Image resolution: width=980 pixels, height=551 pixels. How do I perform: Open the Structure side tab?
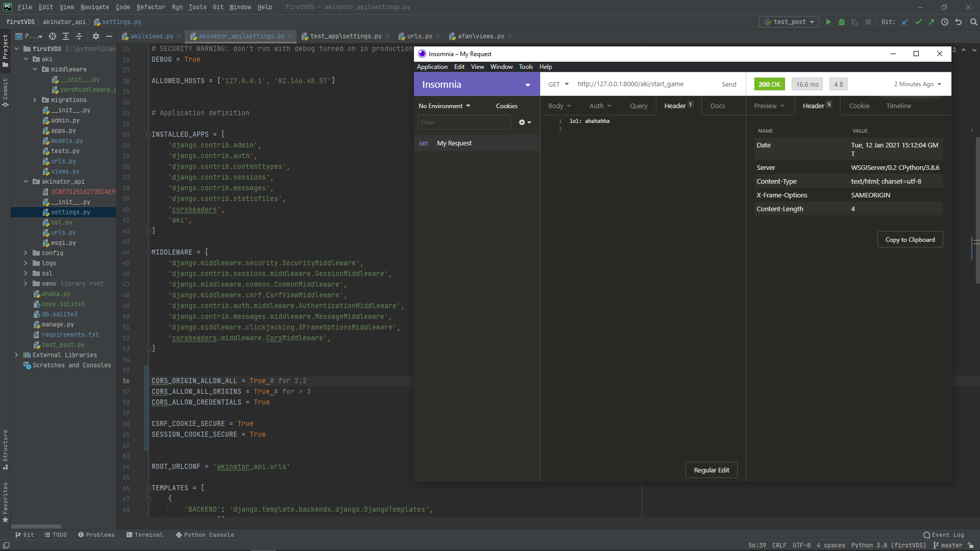(5, 449)
